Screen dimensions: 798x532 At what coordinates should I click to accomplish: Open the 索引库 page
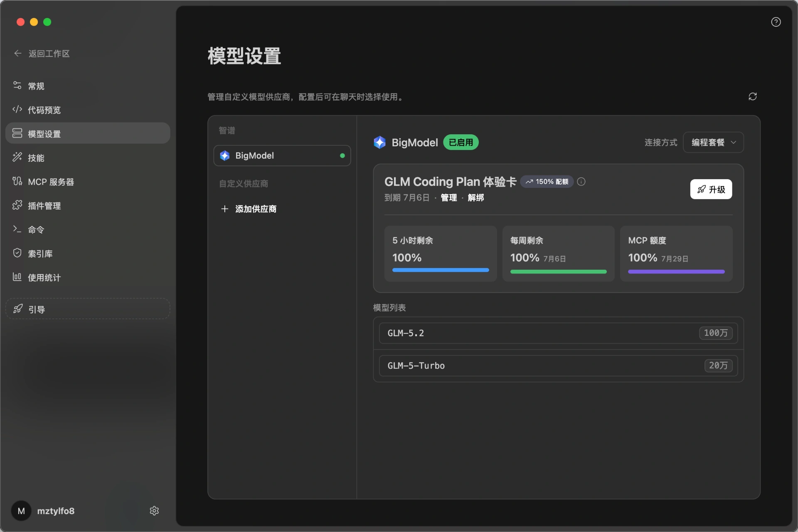coord(88,253)
